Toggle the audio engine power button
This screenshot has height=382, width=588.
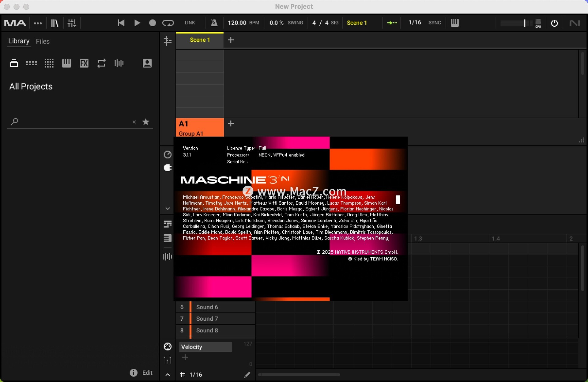(554, 23)
